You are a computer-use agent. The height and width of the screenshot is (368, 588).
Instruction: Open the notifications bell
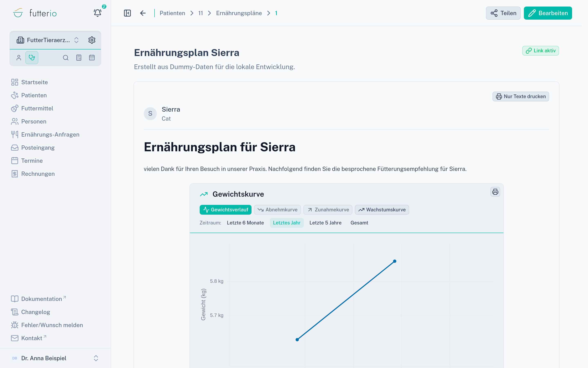pyautogui.click(x=98, y=13)
